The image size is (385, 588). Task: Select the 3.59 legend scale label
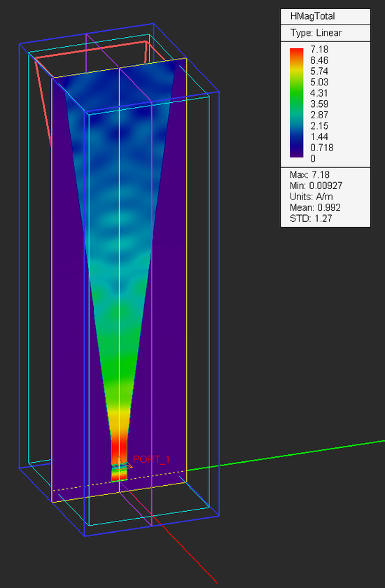[319, 104]
